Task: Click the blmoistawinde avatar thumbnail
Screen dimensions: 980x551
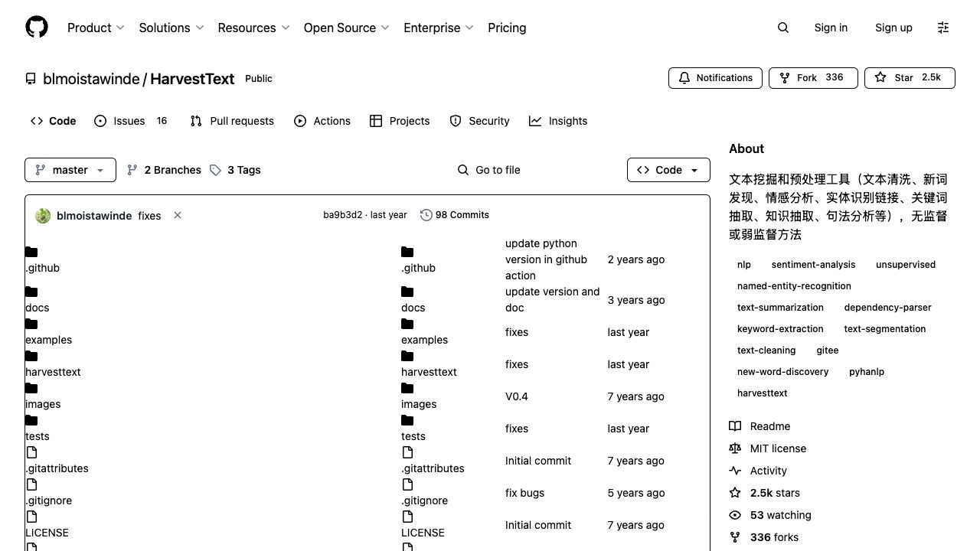Action: [44, 216]
